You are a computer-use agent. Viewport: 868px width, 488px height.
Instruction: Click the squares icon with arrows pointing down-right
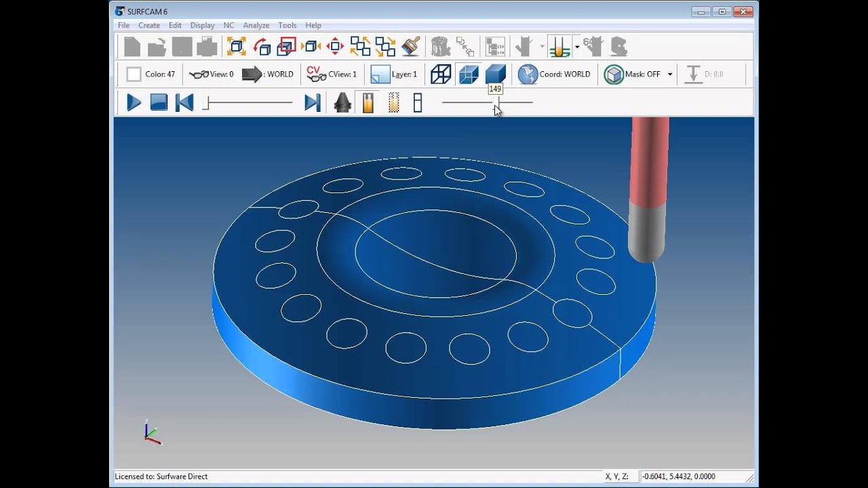click(x=385, y=46)
